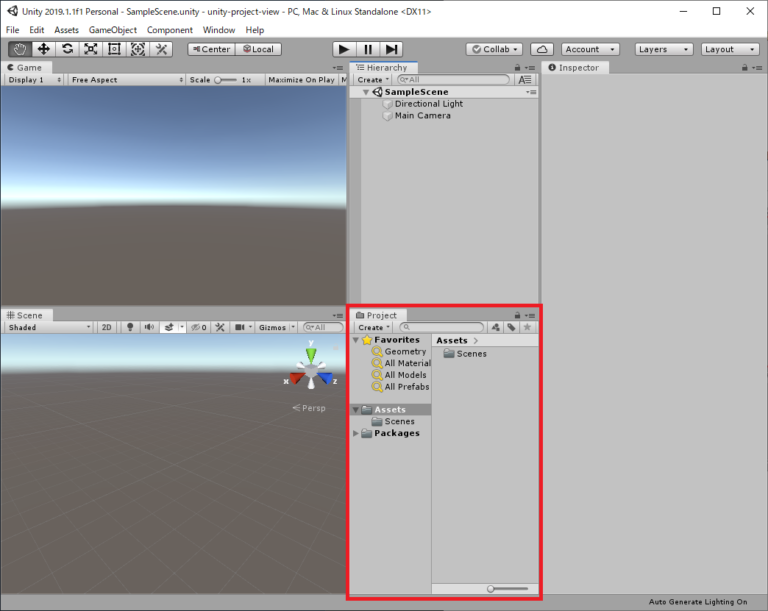Lock the Hierarchy panel

[x=517, y=67]
